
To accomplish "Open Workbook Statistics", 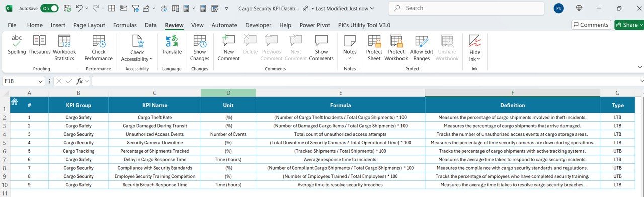I will coord(64,48).
